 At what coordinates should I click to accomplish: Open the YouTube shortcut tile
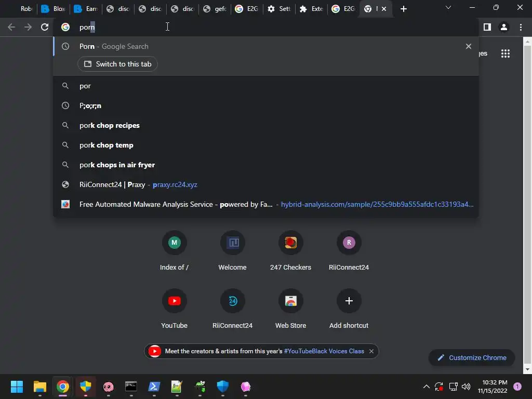pos(174,309)
